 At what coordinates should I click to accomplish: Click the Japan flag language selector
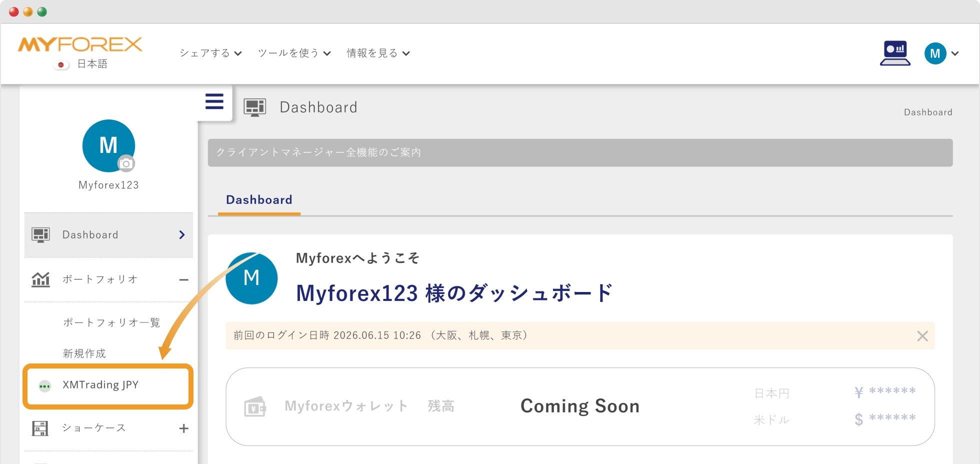click(x=61, y=64)
